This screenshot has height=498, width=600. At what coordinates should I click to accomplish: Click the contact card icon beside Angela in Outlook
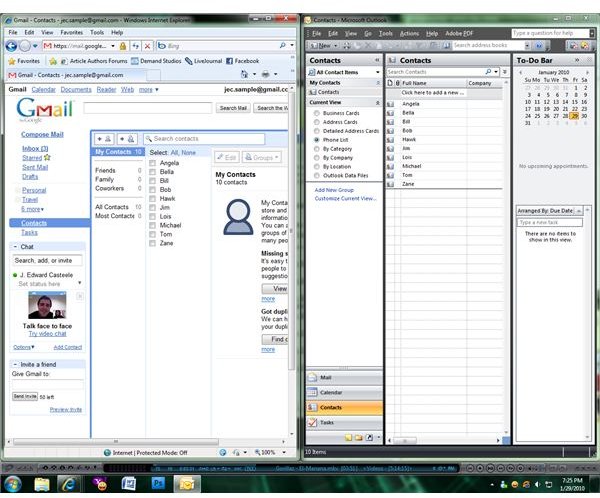pyautogui.click(x=390, y=104)
